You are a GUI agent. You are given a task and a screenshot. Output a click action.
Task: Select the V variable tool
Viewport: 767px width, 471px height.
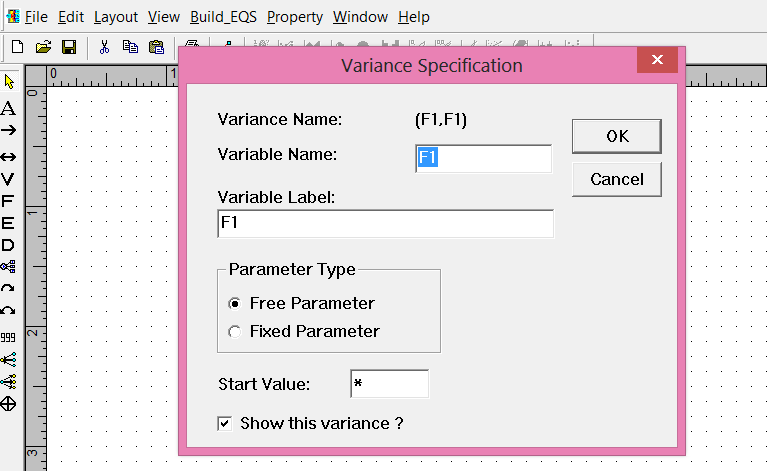[x=8, y=179]
